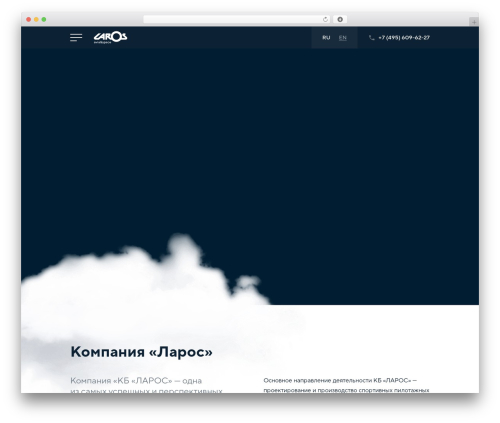The height and width of the screenshot is (423, 500).
Task: Click paragraph starting Компания «КБ «ЛАРОС»
Action: click(146, 385)
